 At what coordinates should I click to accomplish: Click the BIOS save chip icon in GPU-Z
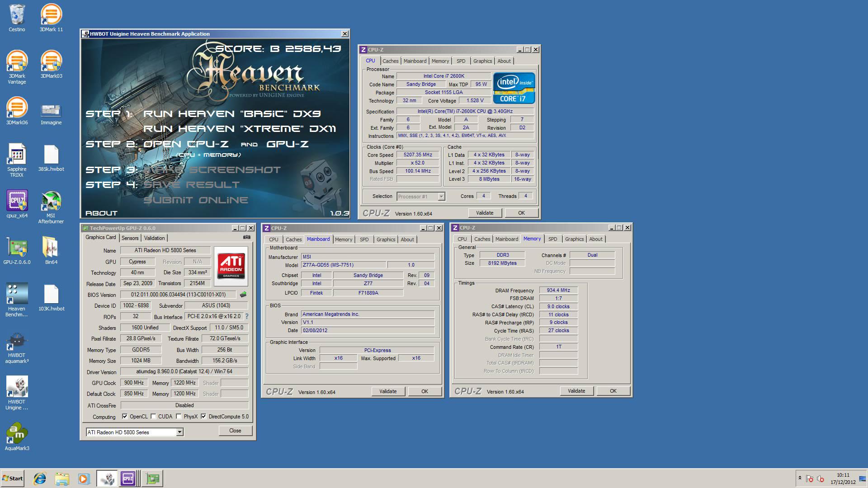pyautogui.click(x=243, y=295)
